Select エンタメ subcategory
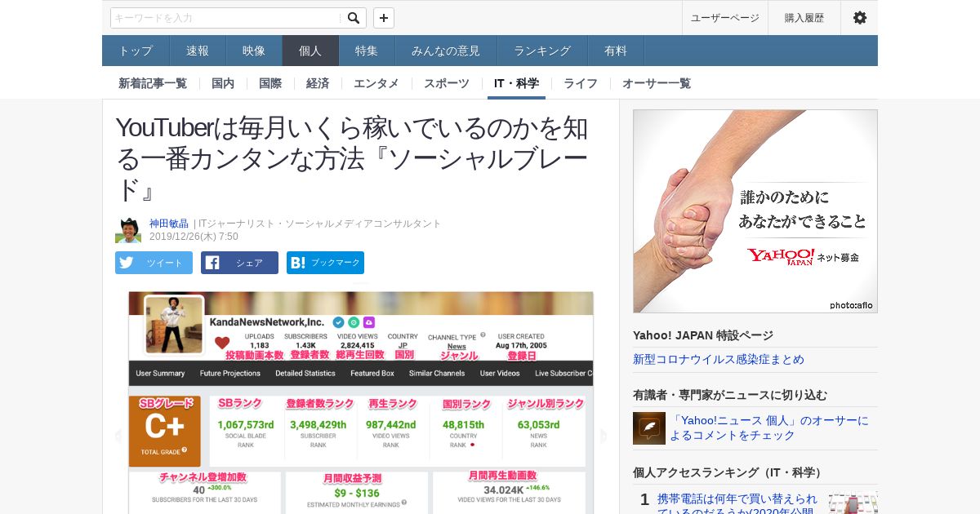 tap(376, 83)
